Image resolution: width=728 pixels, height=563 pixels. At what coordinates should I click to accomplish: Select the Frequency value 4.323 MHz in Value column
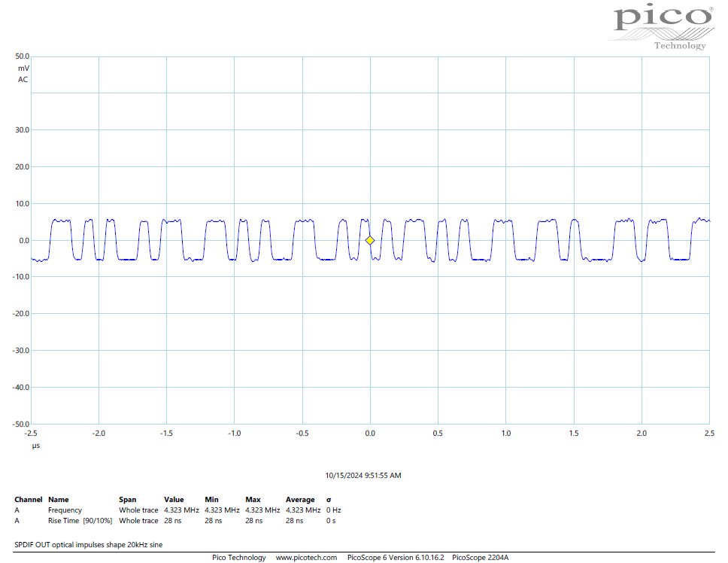click(x=181, y=510)
